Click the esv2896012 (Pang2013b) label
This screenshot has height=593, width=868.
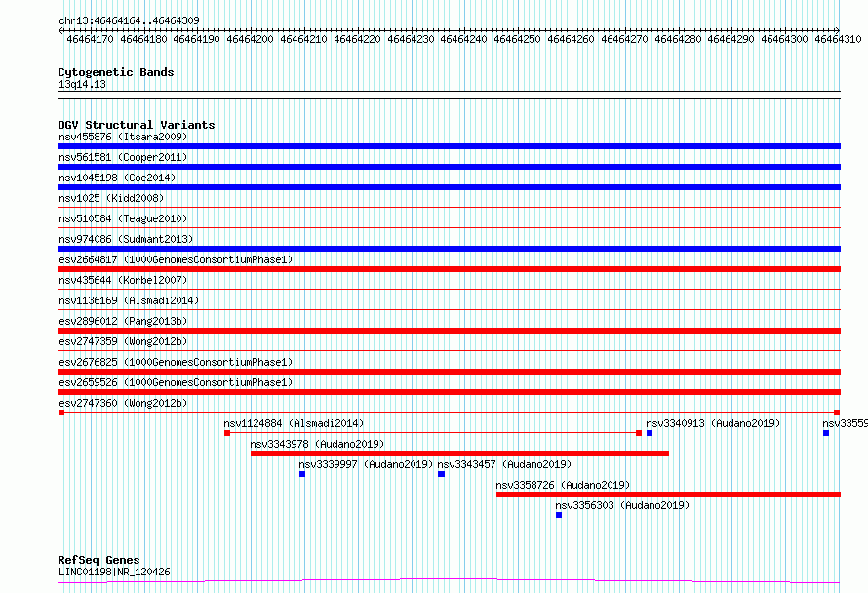(123, 321)
